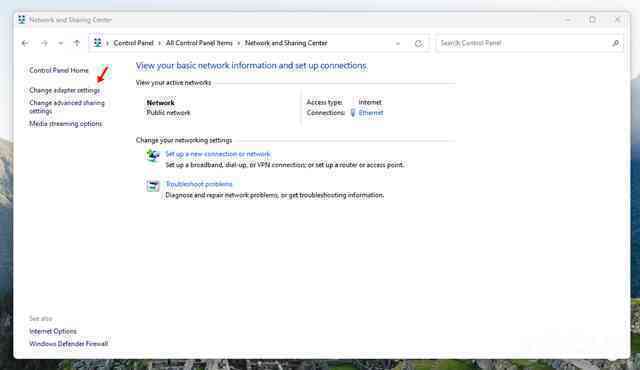Click the new connection setup icon
This screenshot has height=370, width=640.
pyautogui.click(x=153, y=155)
